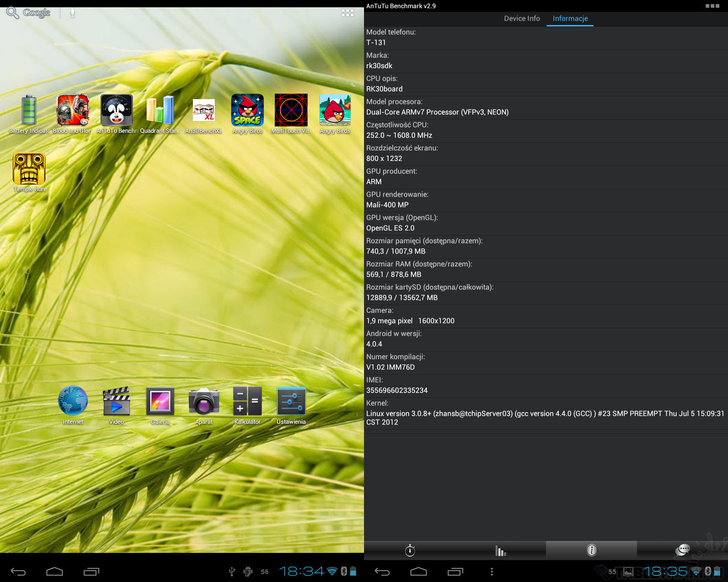The height and width of the screenshot is (582, 728).
Task: Open the Temple Run game icon
Action: point(29,169)
